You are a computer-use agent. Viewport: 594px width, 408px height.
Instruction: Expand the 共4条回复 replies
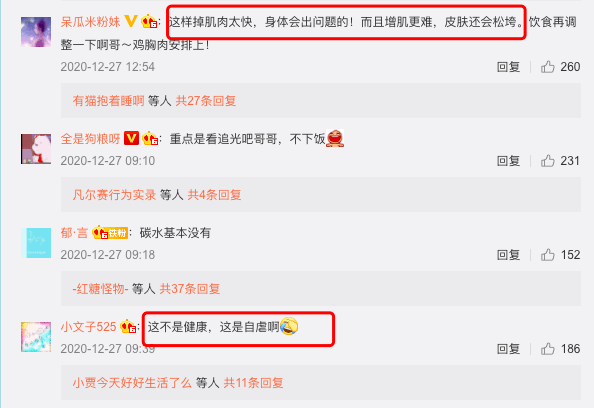coord(214,195)
